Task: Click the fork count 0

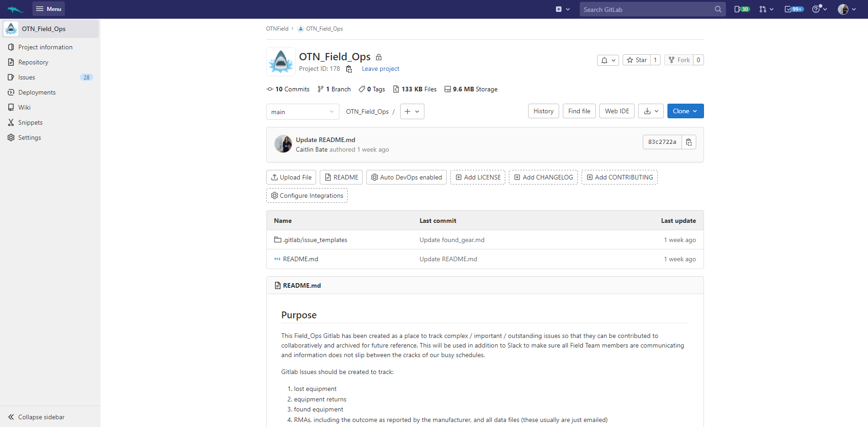Action: [x=699, y=60]
